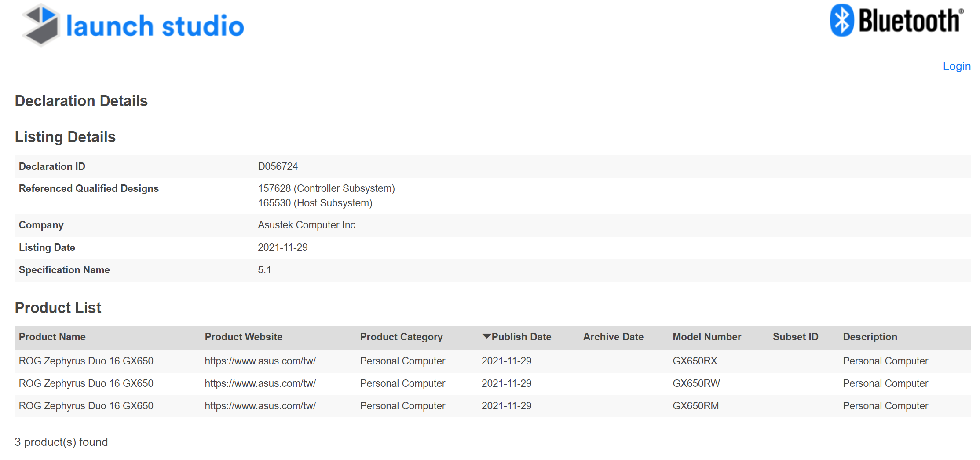
Task: Open the ASUS website link for GX650RX
Action: coord(260,361)
